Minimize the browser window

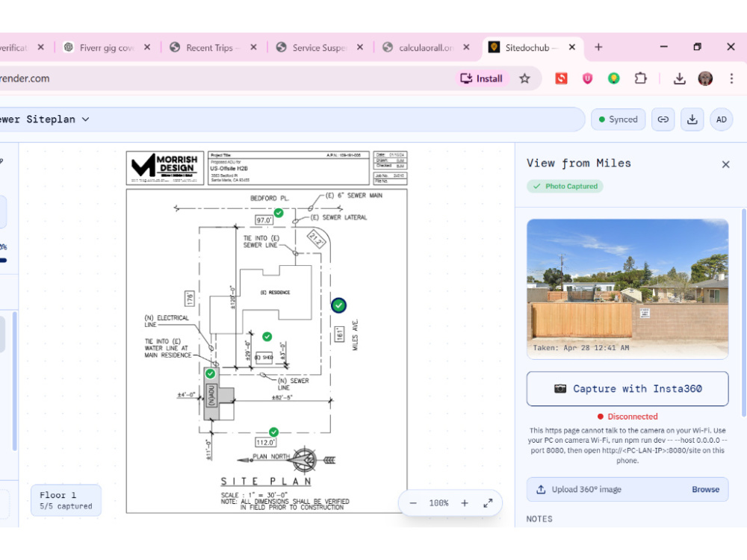(663, 47)
